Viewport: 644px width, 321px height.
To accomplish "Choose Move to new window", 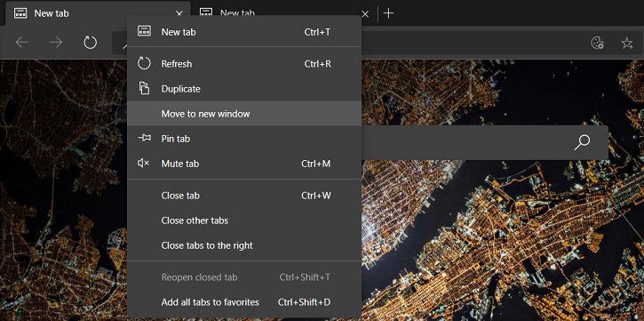I will [x=244, y=114].
